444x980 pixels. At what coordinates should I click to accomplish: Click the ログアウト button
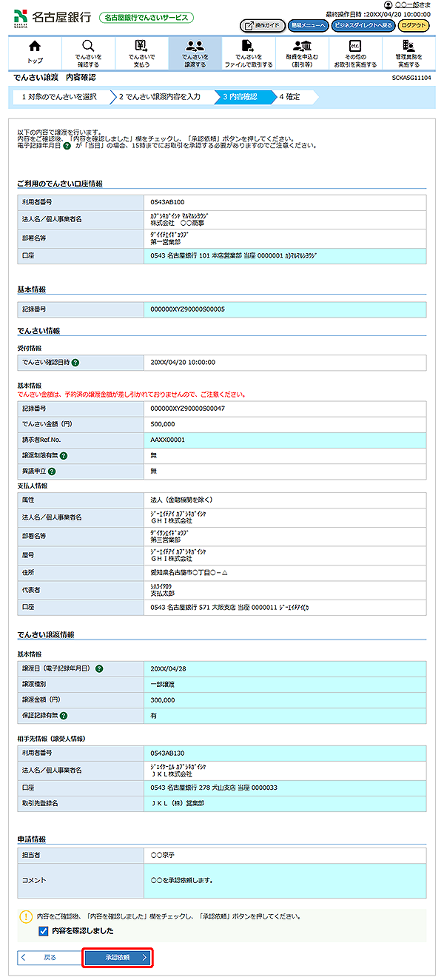414,25
